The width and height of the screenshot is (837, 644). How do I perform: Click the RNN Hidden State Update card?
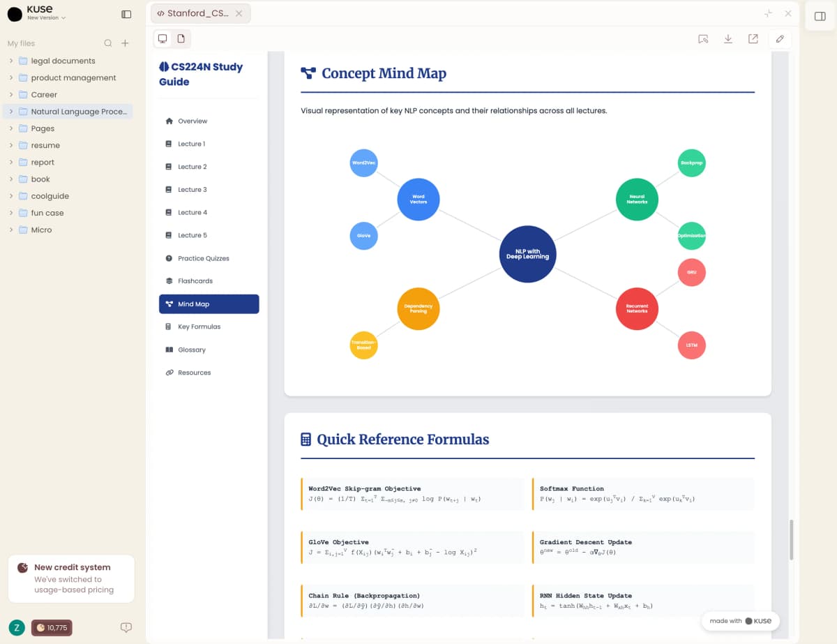click(x=643, y=601)
